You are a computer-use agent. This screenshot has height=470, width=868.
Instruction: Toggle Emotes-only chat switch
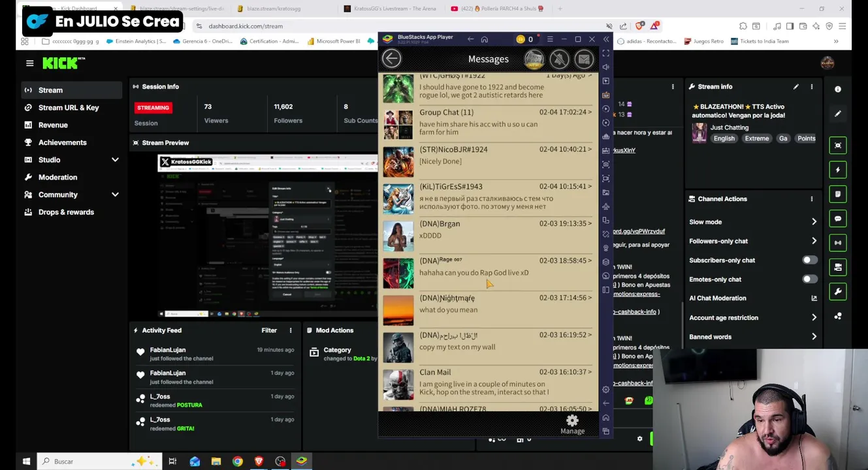[809, 279]
